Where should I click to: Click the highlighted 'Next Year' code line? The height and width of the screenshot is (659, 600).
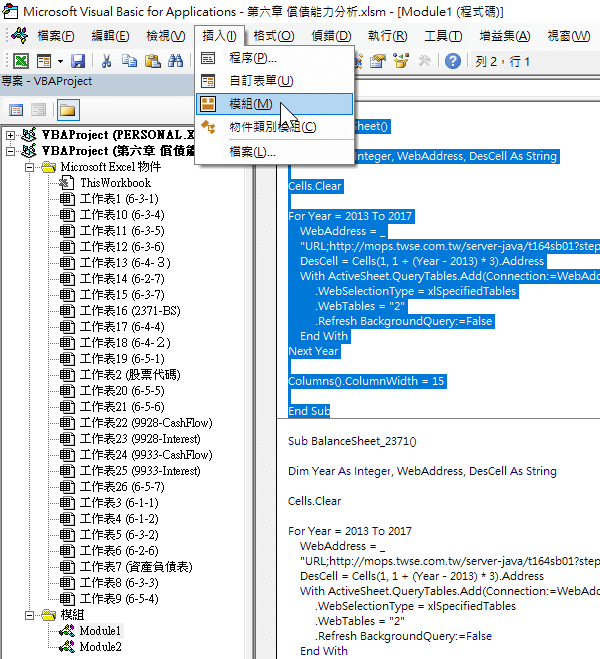(x=313, y=351)
